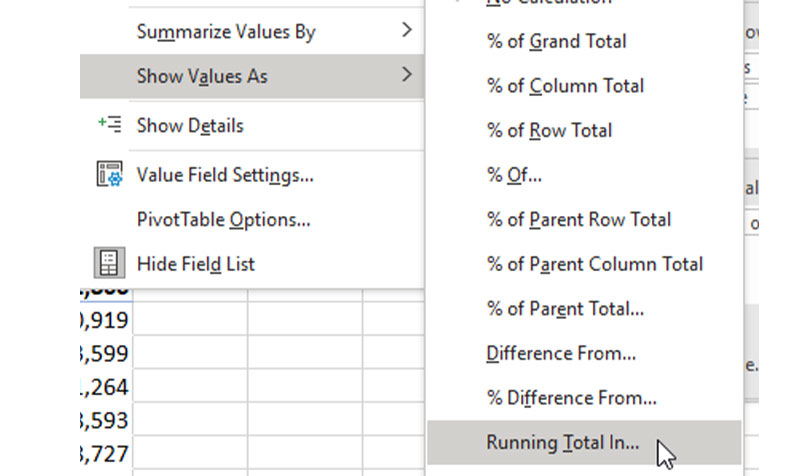Open the Show Values As submenu
The height and width of the screenshot is (476, 806).
point(252,76)
